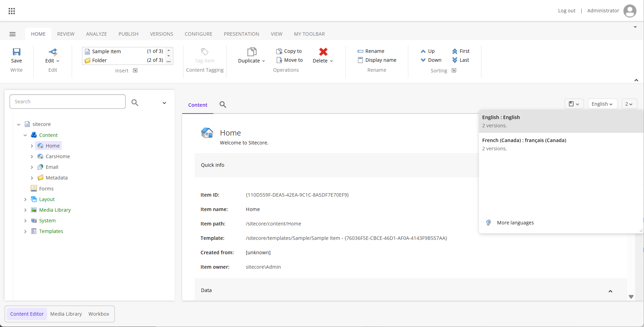Screen dimensions: 644x327
Task: Move item to Last position
Action: click(x=460, y=60)
